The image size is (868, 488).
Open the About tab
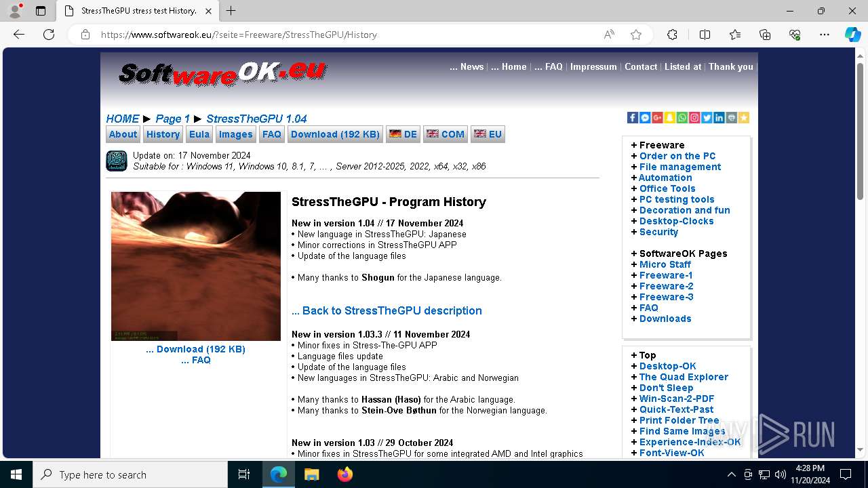tap(123, 134)
